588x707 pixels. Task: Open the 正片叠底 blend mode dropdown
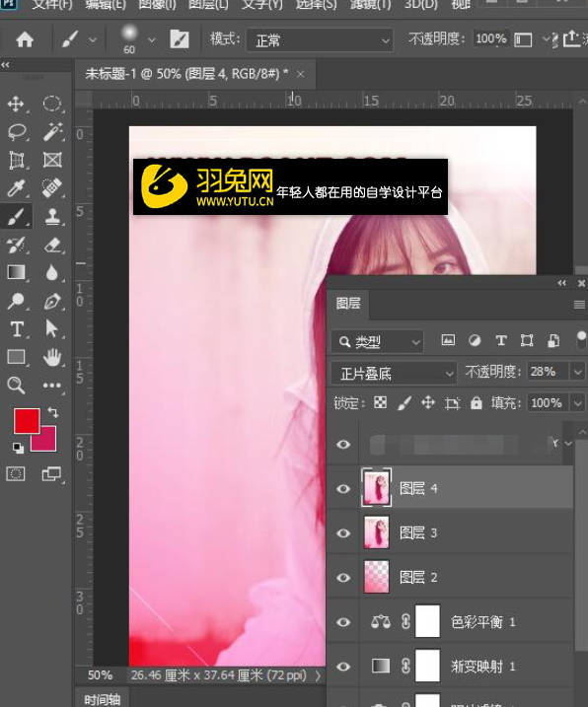click(x=394, y=374)
